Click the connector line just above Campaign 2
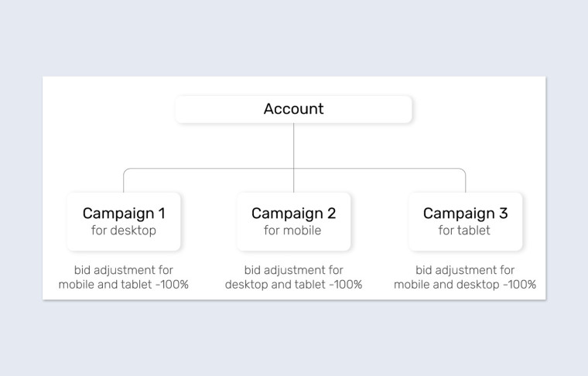This screenshot has width=588, height=376. (294, 182)
